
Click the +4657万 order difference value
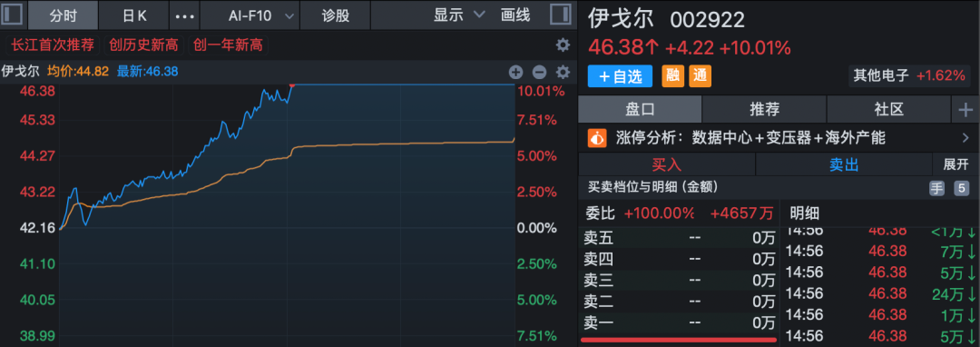(x=742, y=213)
